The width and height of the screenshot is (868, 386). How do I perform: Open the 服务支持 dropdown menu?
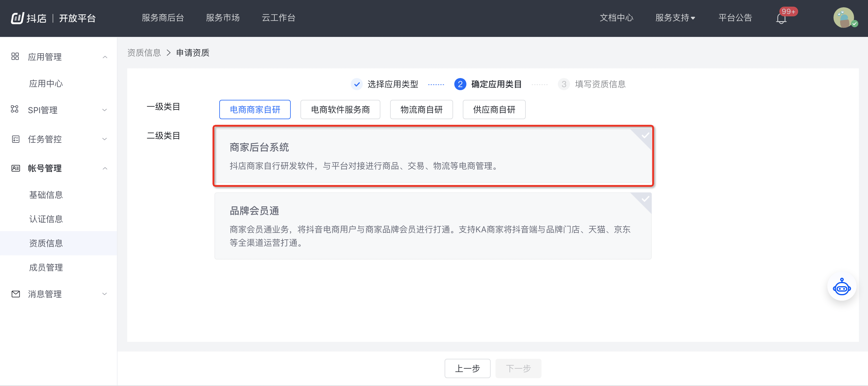click(675, 18)
